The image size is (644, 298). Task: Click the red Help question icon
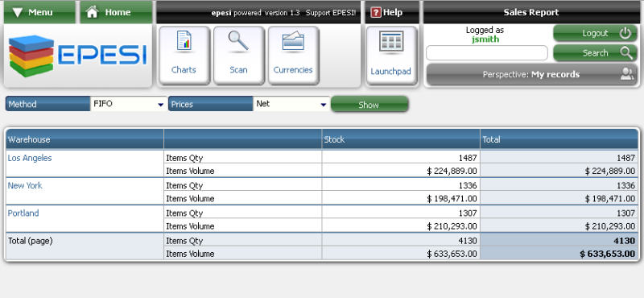375,13
